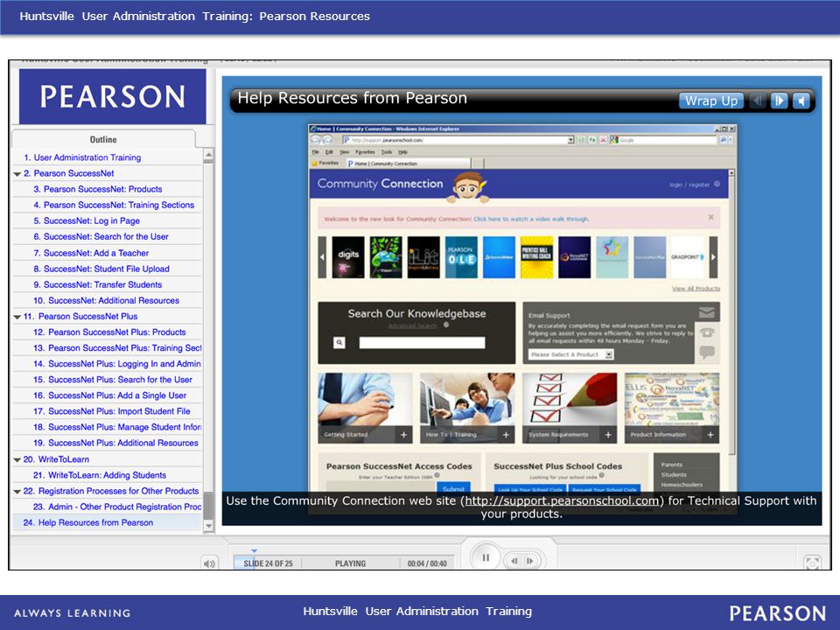Click the support.pearsonschool.com link in caption
840x630 pixels.
tap(562, 500)
